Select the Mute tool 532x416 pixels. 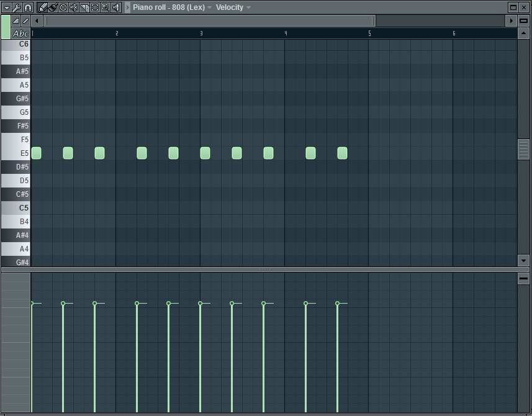coord(74,7)
